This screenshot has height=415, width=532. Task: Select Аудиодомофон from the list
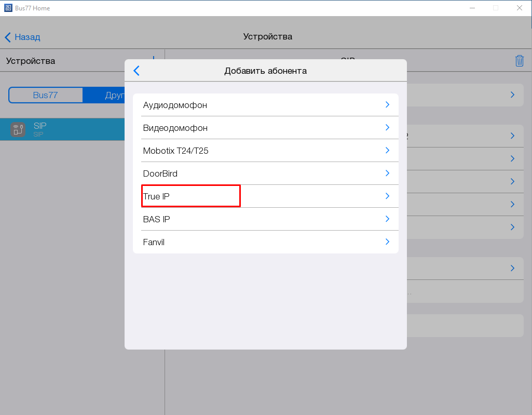[x=175, y=105]
